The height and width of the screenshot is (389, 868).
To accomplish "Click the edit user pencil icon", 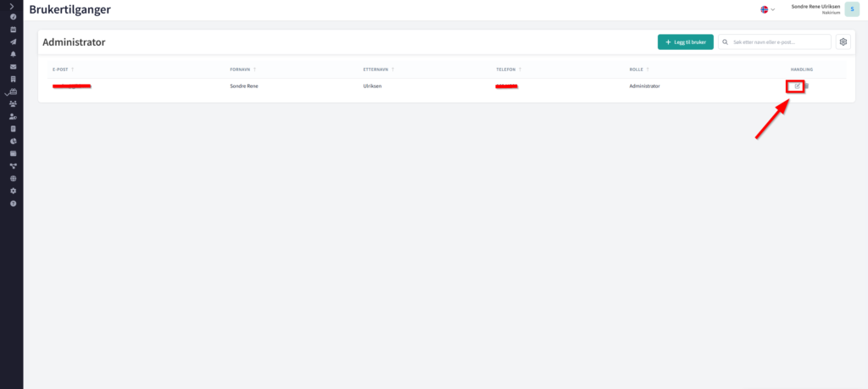I will coord(797,86).
